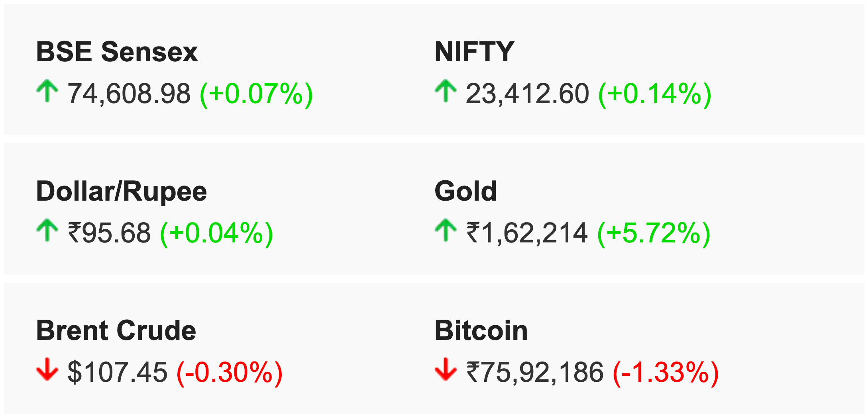The image size is (868, 418).
Task: Click the red down arrow beside Bitcoin
Action: click(x=446, y=369)
